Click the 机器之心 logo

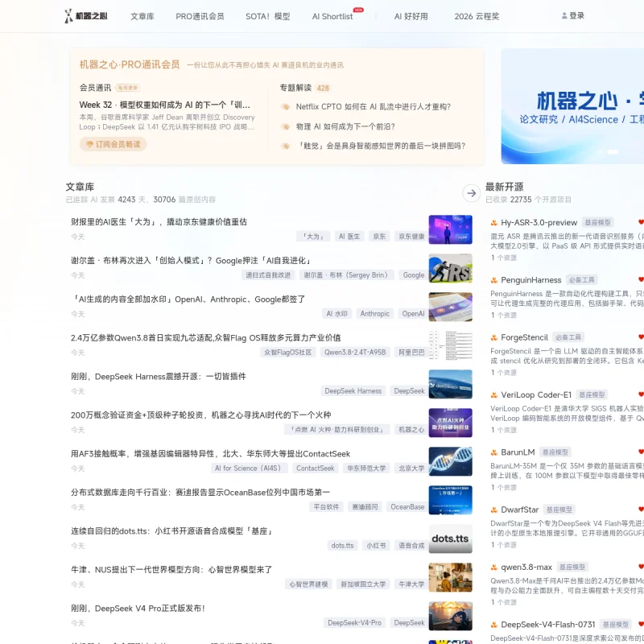point(86,16)
